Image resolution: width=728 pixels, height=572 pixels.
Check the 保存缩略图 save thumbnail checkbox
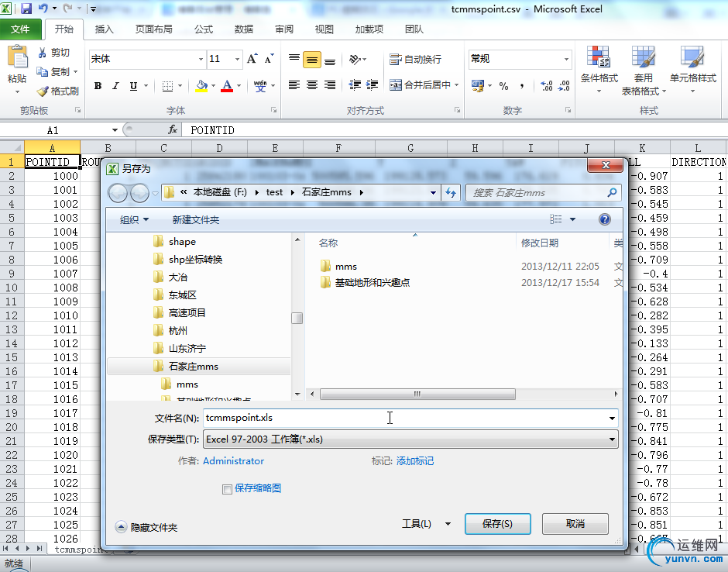tap(227, 489)
